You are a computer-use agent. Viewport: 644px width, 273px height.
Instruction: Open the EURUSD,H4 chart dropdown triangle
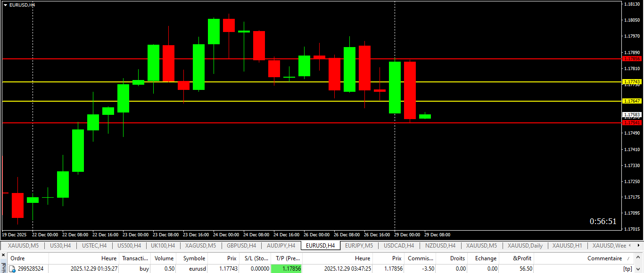coord(5,5)
